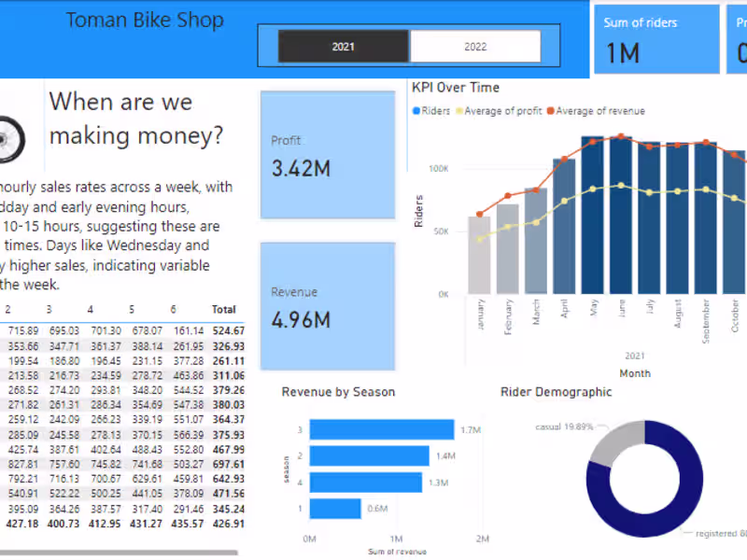The image size is (747, 560).
Task: Select the April bar in KPI chart
Action: pos(564,226)
